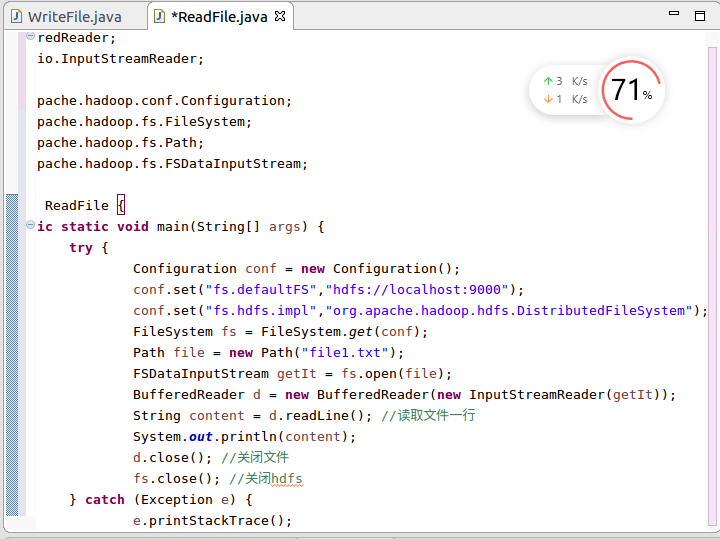720x539 pixels.
Task: Click the upload speed indicator arrow
Action: click(548, 81)
